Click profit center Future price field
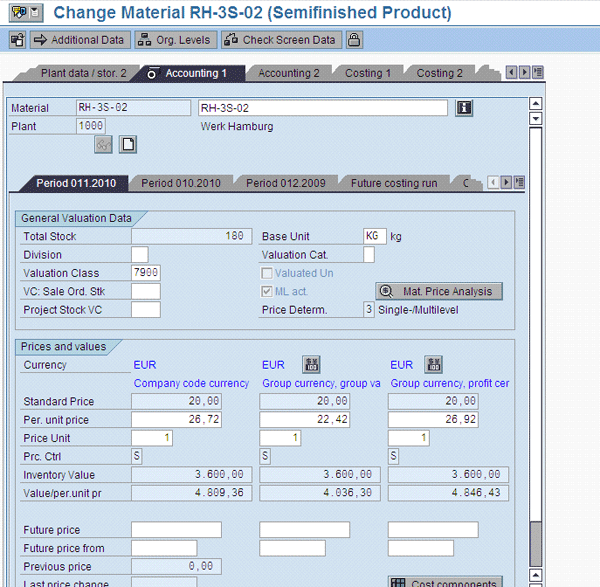This screenshot has width=600, height=587. coord(433,530)
